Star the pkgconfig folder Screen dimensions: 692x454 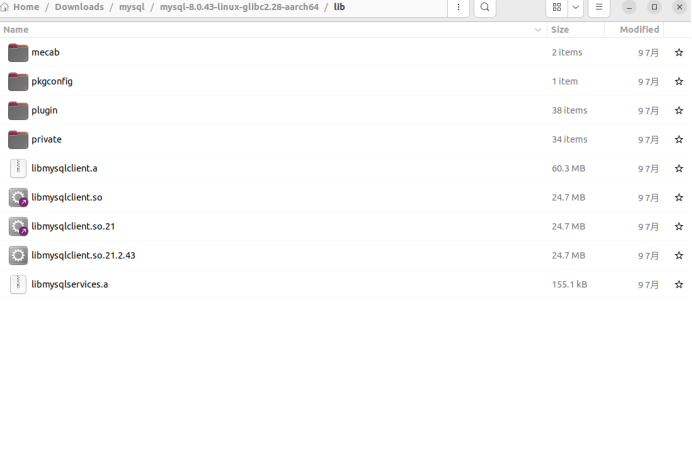coord(679,82)
